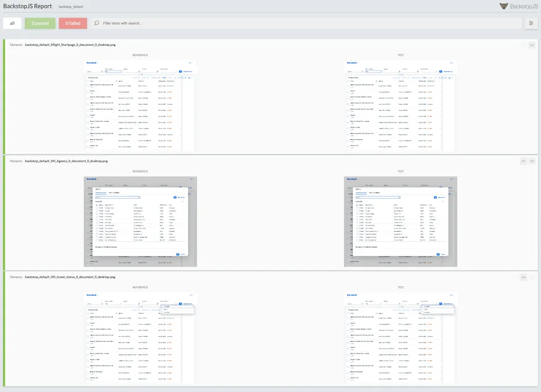Click the 'BackstopJS Report' title
The width and height of the screenshot is (541, 392).
(27, 6)
